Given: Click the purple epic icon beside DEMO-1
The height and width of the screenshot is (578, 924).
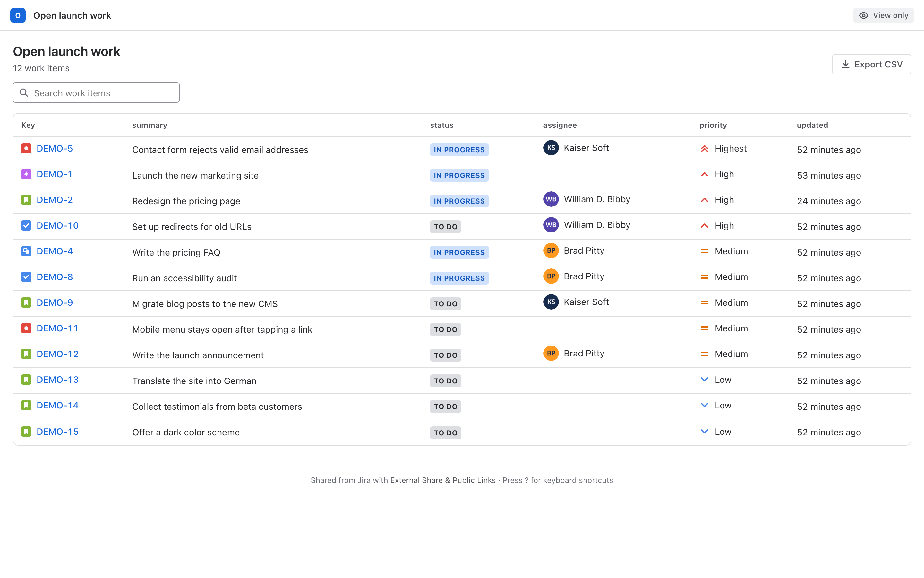Looking at the screenshot, I should (x=26, y=174).
